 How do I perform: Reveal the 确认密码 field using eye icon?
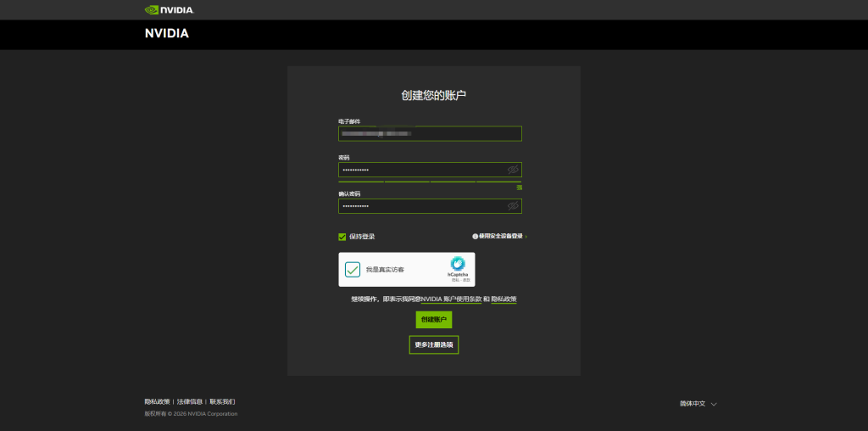point(513,206)
